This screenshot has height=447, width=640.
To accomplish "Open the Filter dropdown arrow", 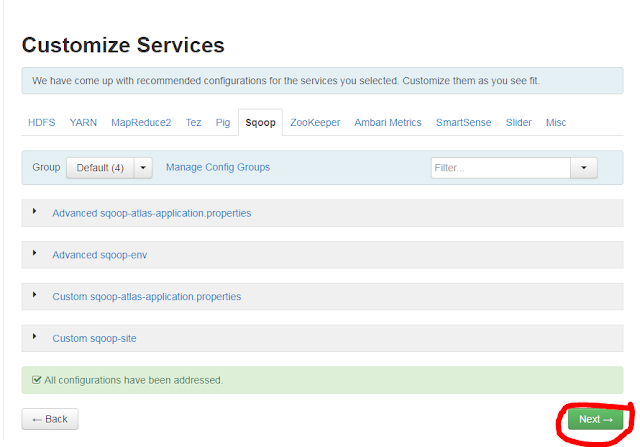I will tap(584, 168).
